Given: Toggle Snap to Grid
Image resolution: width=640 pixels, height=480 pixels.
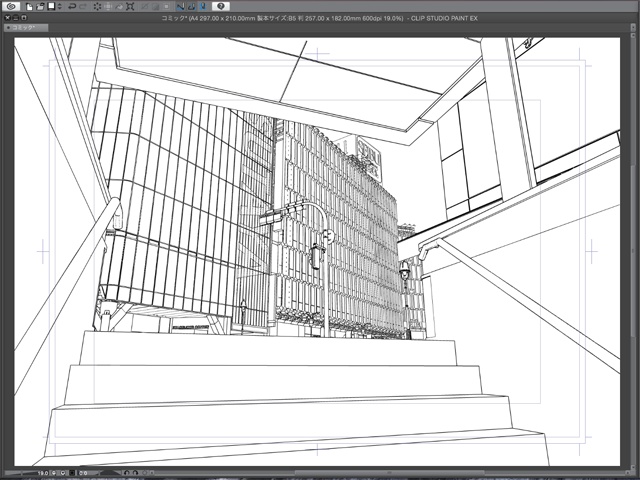Looking at the screenshot, I should pos(203,6).
